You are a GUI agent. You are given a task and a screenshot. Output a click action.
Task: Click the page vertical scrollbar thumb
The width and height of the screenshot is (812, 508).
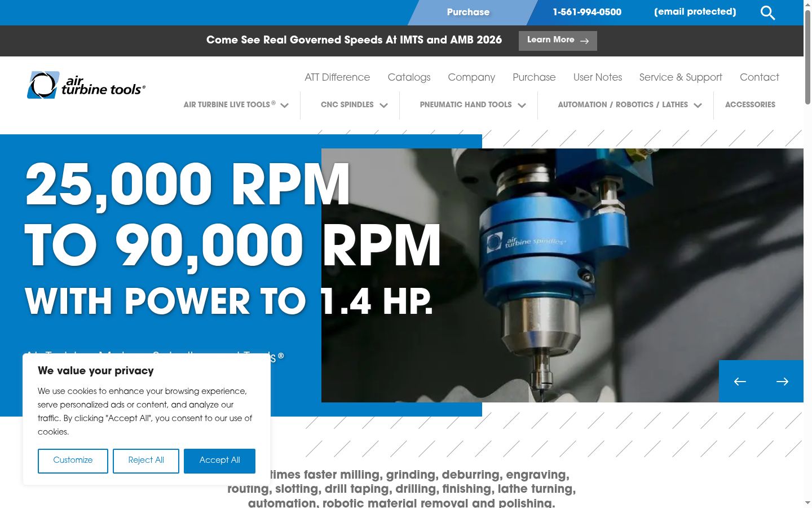(807, 56)
